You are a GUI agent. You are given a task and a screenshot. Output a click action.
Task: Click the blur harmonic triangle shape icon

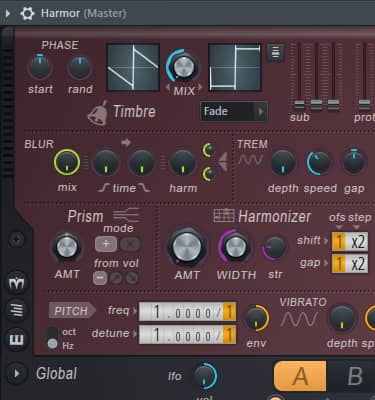pyautogui.click(x=223, y=162)
